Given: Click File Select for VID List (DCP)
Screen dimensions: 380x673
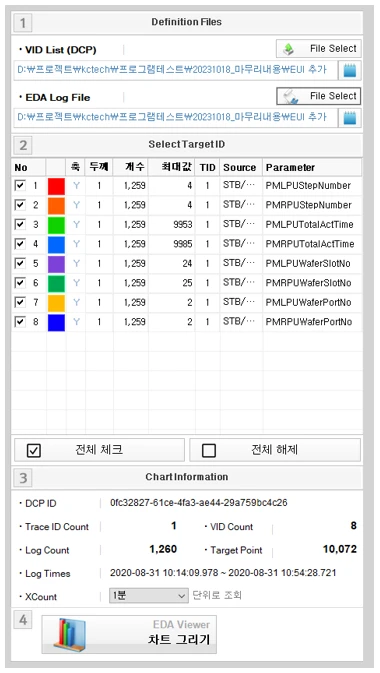Looking at the screenshot, I should (318, 49).
